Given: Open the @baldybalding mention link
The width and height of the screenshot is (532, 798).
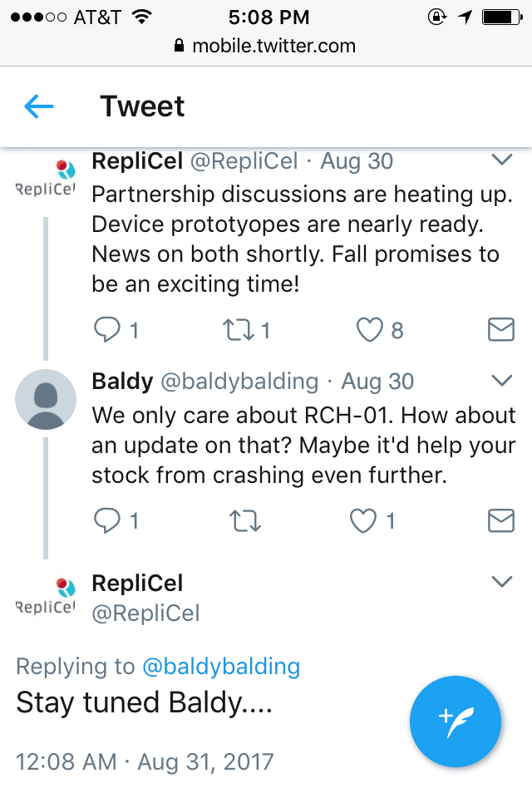Looking at the screenshot, I should [221, 667].
